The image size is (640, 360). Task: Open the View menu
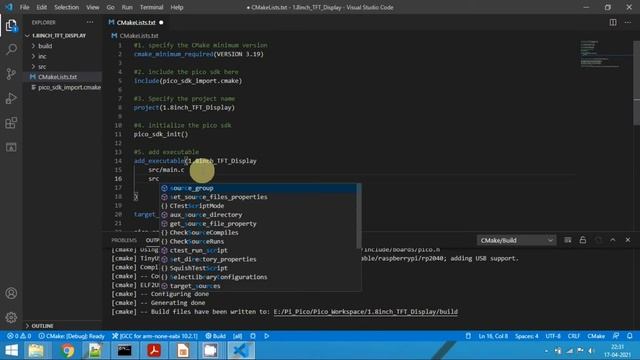tap(93, 7)
